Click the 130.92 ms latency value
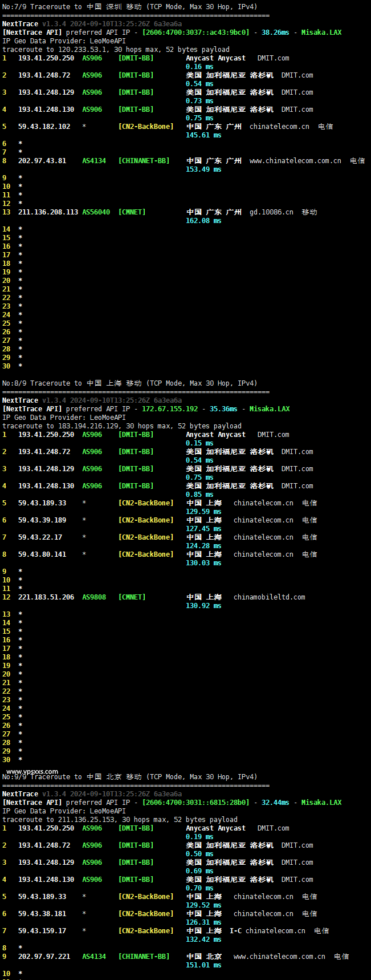Screen dimensions: 371x980 coord(203,606)
